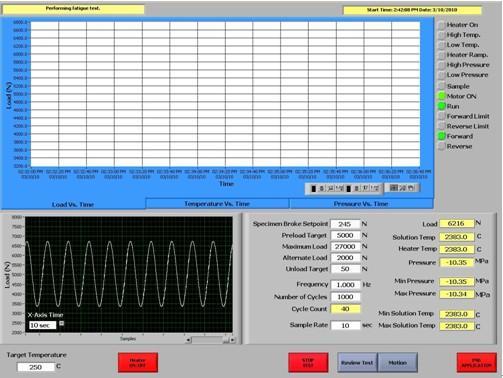The height and width of the screenshot is (378, 503).
Task: Select the crosshair cursor tool in graph palette
Action: tap(394, 188)
